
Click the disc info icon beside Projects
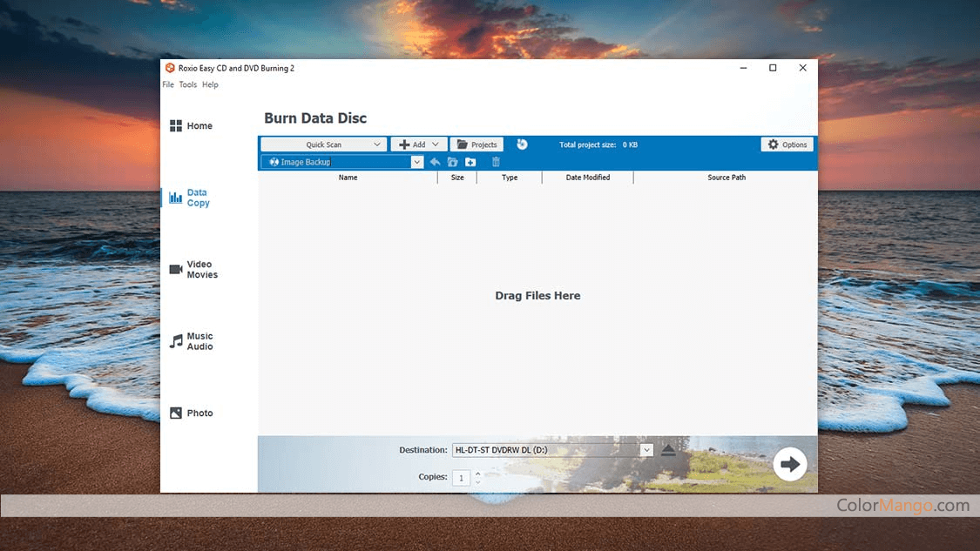[522, 144]
